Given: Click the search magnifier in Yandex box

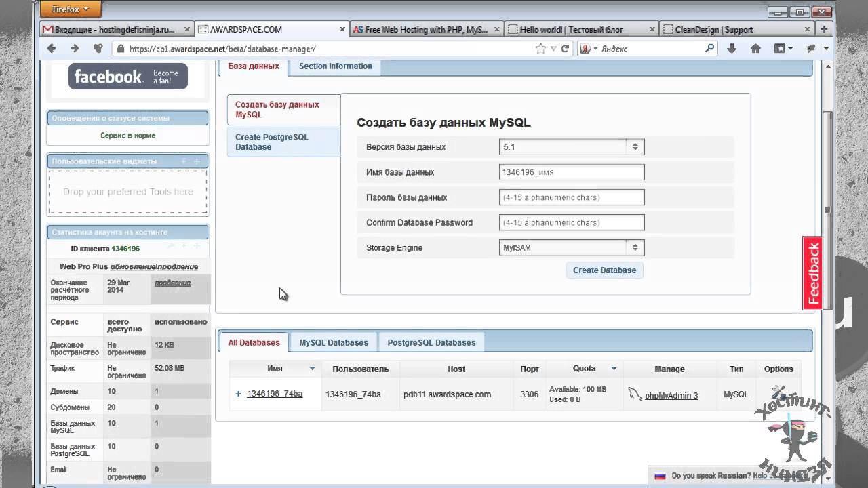Looking at the screenshot, I should (709, 48).
